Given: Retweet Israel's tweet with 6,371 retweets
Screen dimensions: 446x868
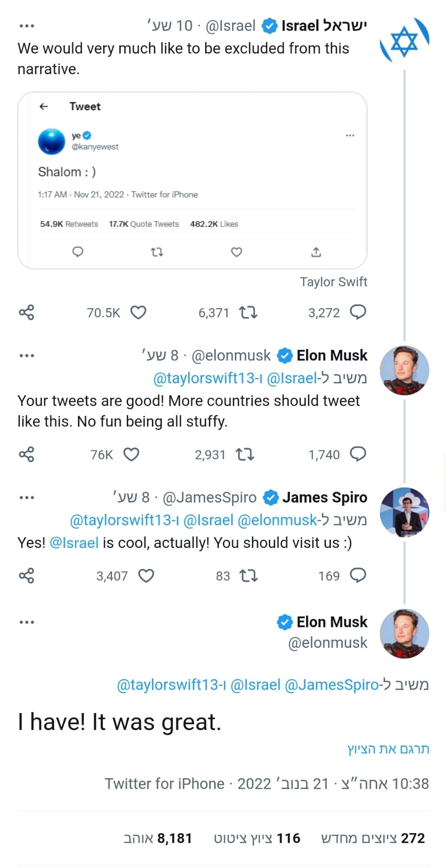Looking at the screenshot, I should pyautogui.click(x=248, y=313).
